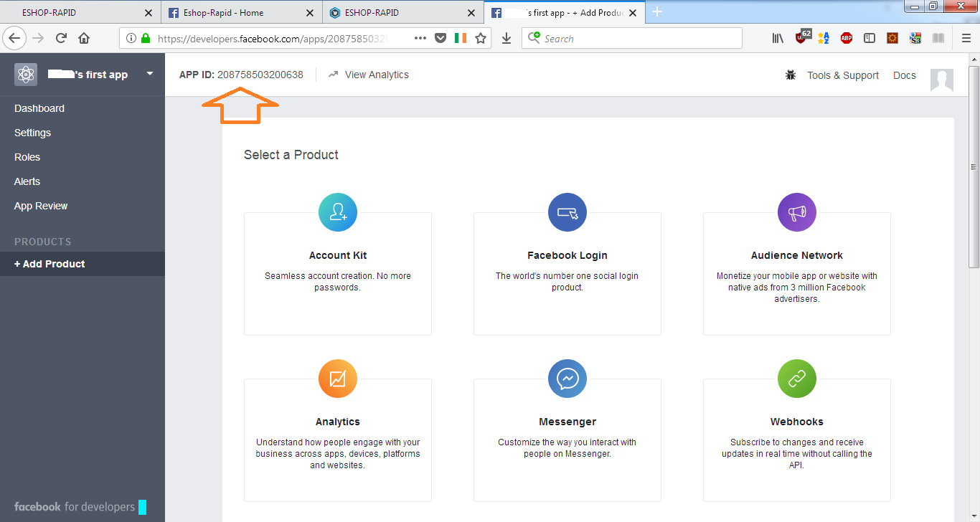Open the browser library icon
The image size is (980, 522).
[x=778, y=38]
